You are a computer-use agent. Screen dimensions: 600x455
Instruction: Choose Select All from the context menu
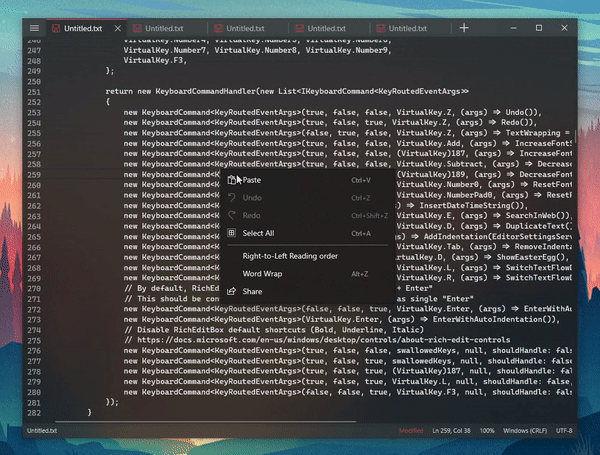click(x=308, y=233)
